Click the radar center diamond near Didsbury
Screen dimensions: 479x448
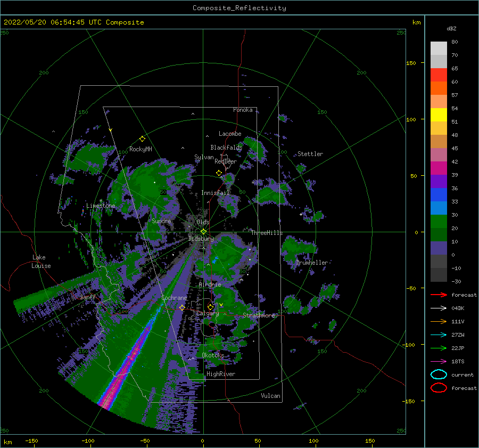click(x=203, y=232)
